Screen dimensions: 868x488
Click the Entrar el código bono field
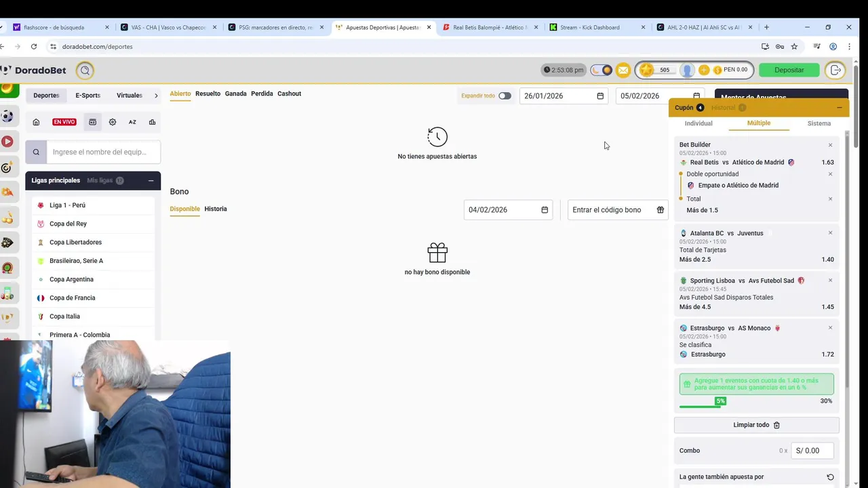[x=618, y=209]
